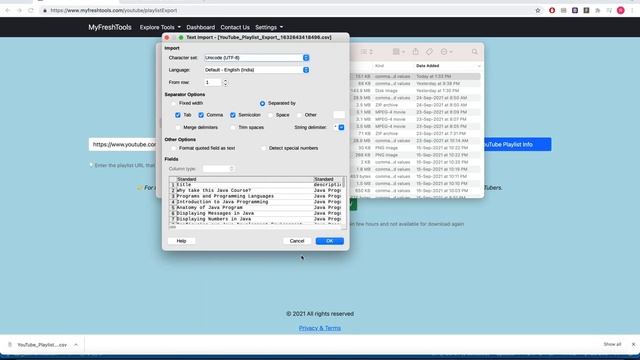This screenshot has height=360, width=640.
Task: Bookmark this page using the star icon
Action: click(538, 11)
